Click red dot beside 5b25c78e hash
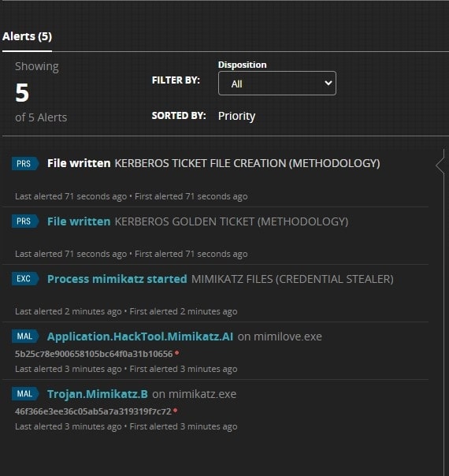Image resolution: width=449 pixels, height=476 pixels. [177, 352]
